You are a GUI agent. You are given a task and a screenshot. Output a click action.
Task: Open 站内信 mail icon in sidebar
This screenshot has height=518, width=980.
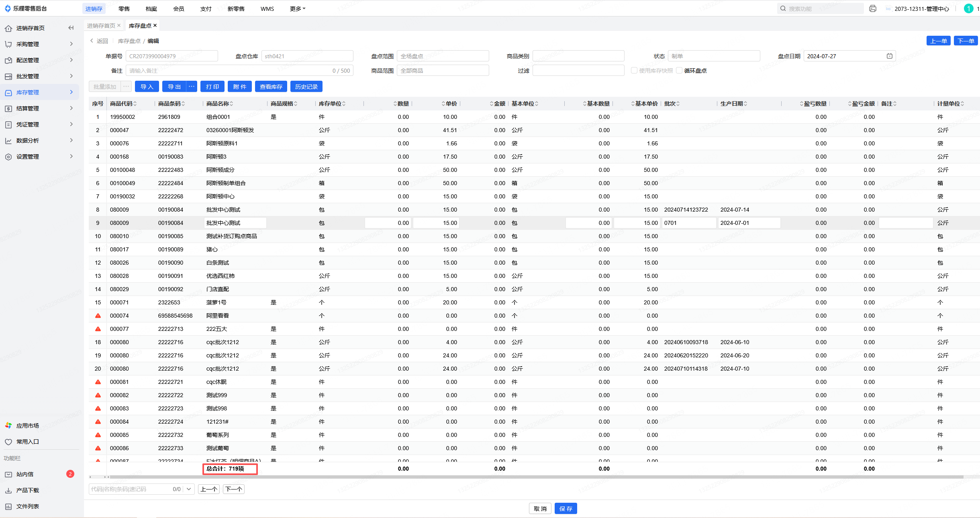[x=8, y=474]
